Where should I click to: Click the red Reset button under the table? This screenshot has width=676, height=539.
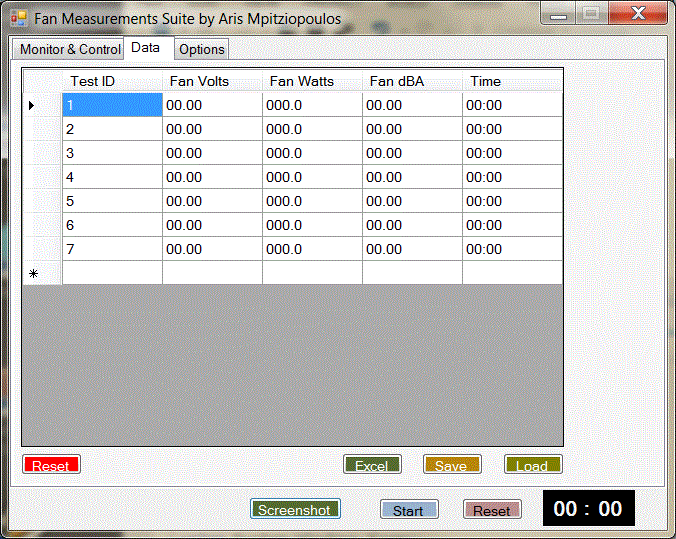point(51,464)
